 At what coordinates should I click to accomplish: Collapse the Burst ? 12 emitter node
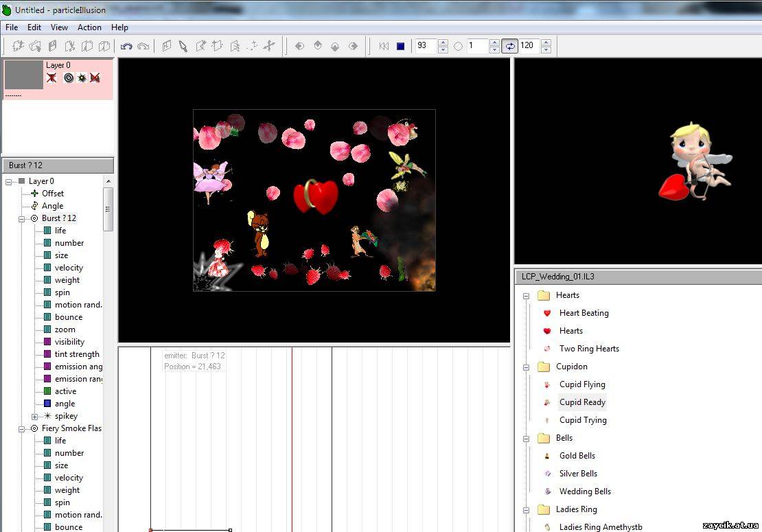pyautogui.click(x=21, y=218)
